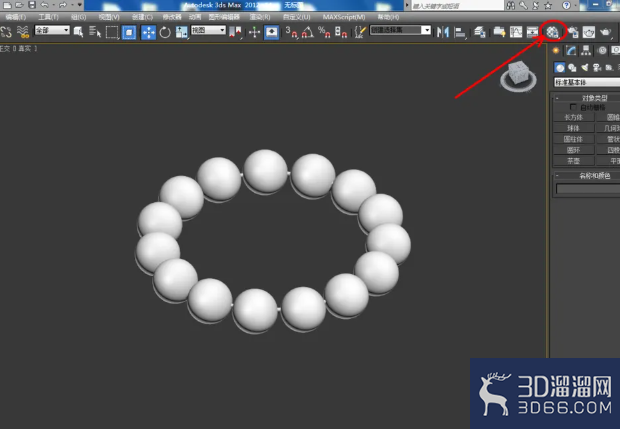The height and width of the screenshot is (429, 620).
Task: Activate the Select and Rotate tool
Action: [165, 32]
